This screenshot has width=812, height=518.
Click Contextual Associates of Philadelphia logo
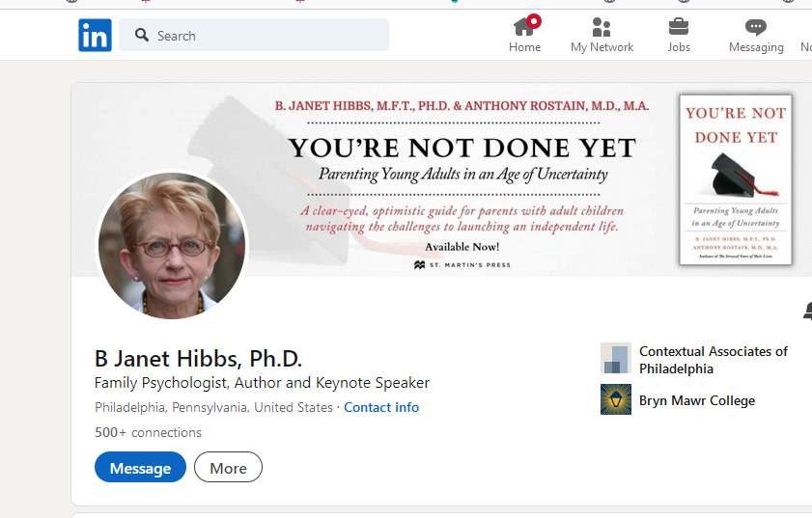click(616, 358)
